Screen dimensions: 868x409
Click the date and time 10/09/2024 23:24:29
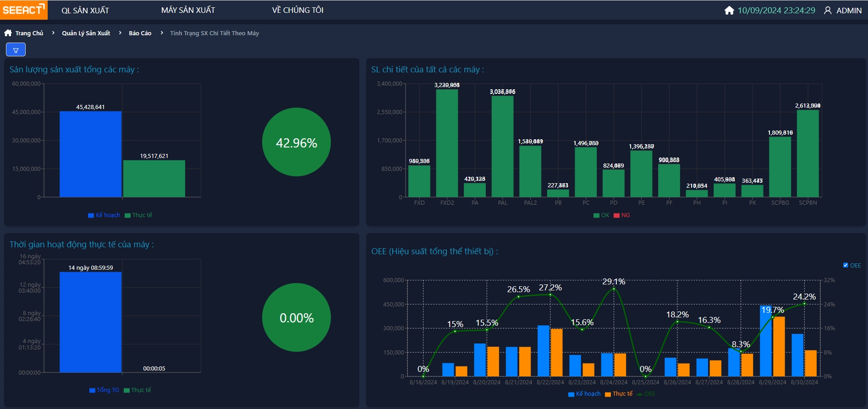pyautogui.click(x=776, y=10)
